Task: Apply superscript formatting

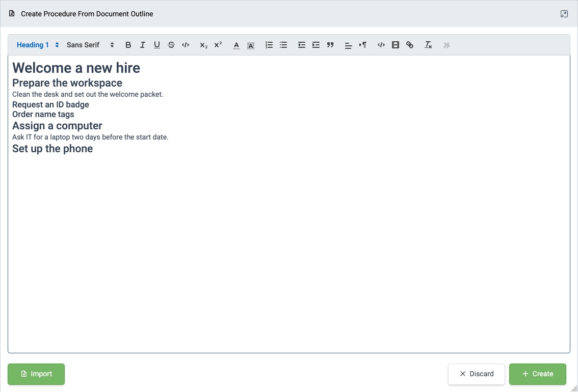Action: click(218, 45)
